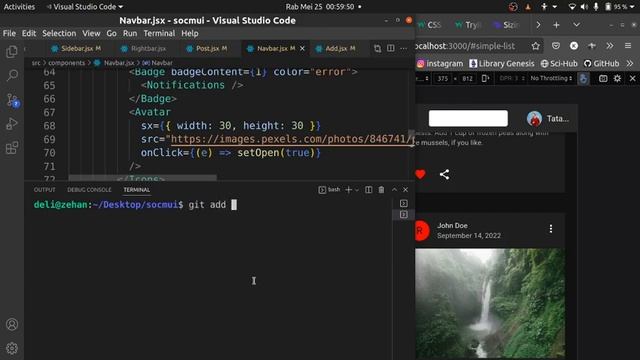This screenshot has width=640, height=360.
Task: Take a screenshot of the viewport
Action: [x=603, y=78]
